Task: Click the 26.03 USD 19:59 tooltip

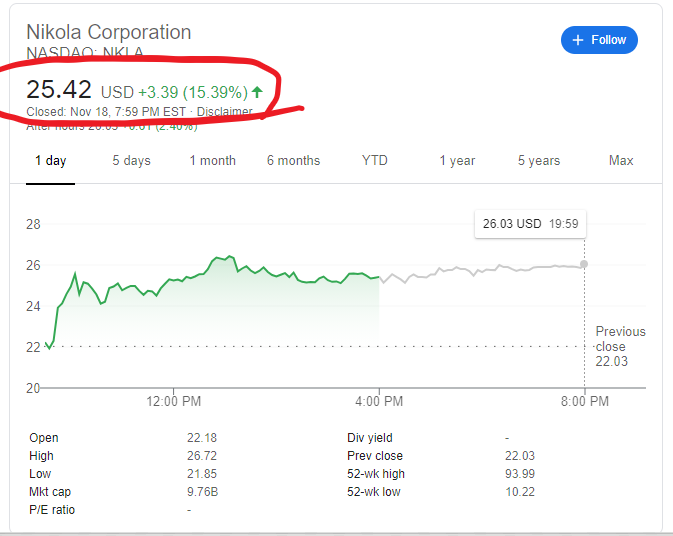Action: click(x=531, y=224)
